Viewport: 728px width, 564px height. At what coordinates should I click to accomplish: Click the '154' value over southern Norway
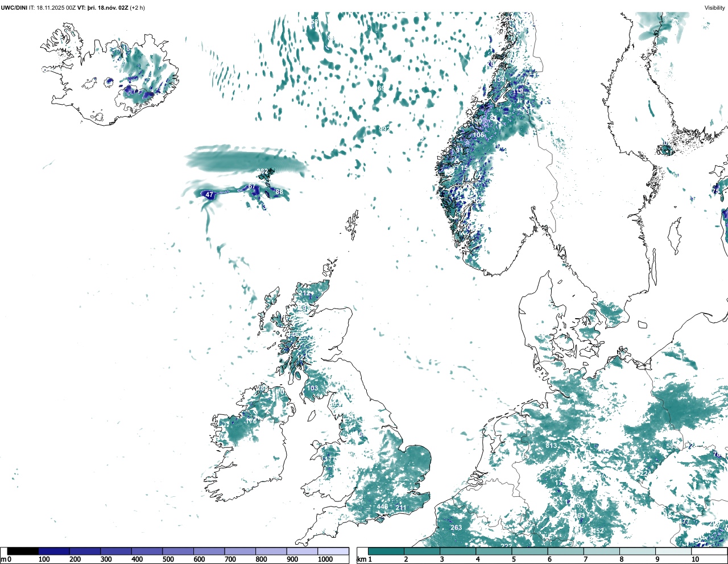(466, 168)
